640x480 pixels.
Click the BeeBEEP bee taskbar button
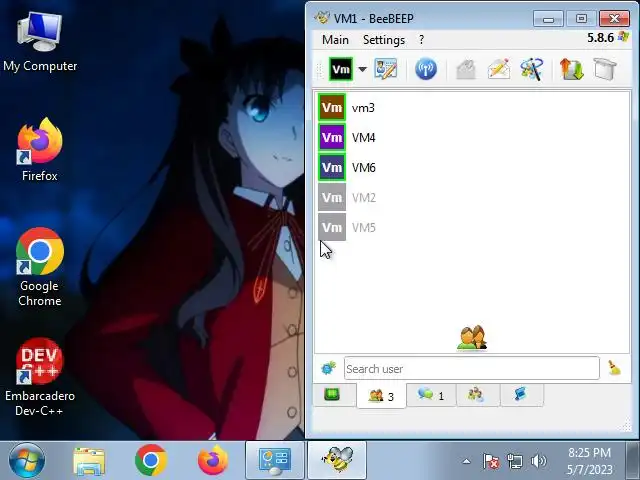(337, 461)
